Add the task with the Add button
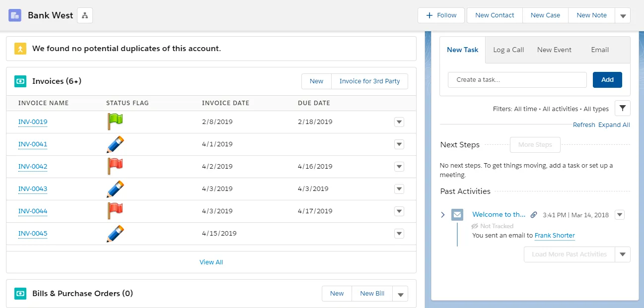The height and width of the screenshot is (308, 644). coord(607,80)
